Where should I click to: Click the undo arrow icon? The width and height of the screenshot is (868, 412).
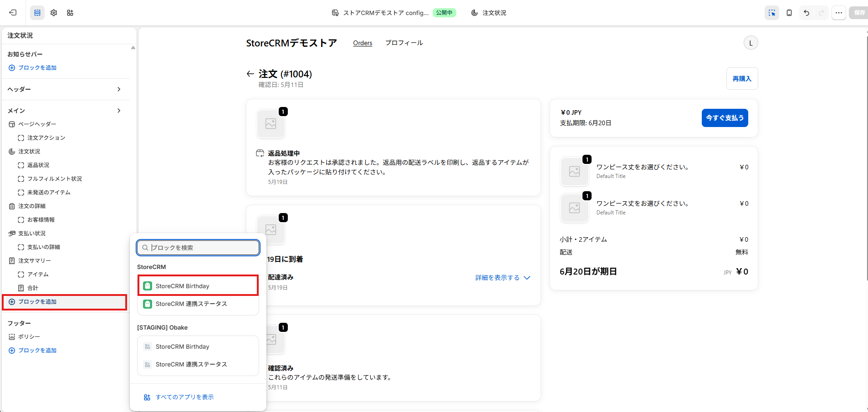click(807, 13)
